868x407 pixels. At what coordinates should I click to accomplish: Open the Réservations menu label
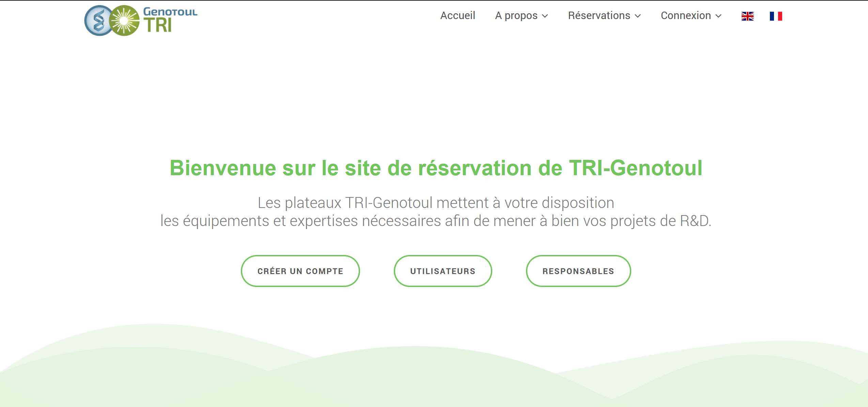tap(599, 16)
